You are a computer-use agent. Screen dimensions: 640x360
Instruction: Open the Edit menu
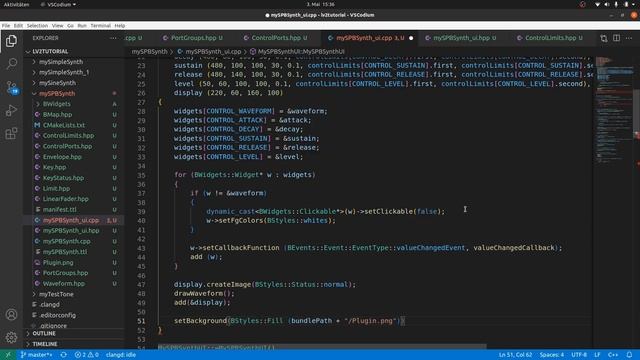[18, 25]
